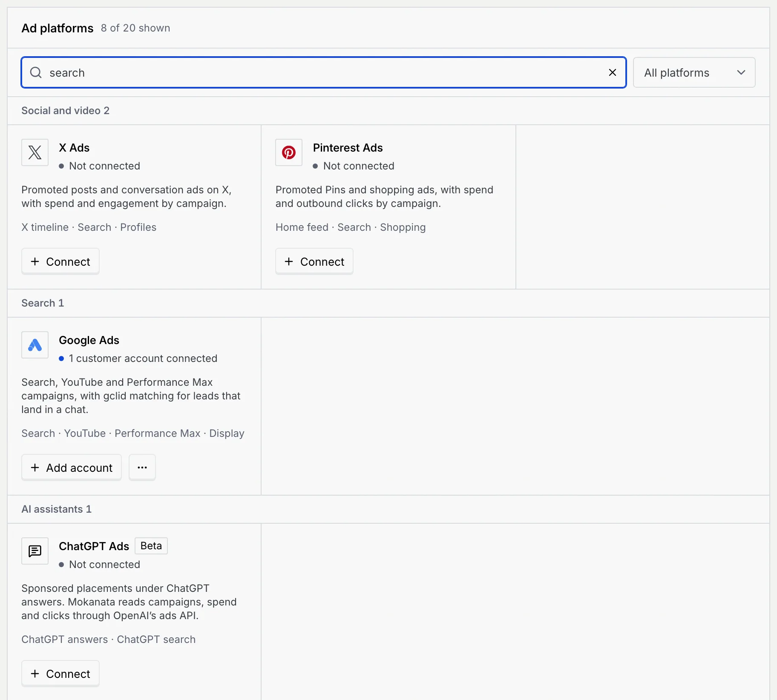This screenshot has height=700, width=777.
Task: Click '1 customer account connected' status
Action: 143,359
